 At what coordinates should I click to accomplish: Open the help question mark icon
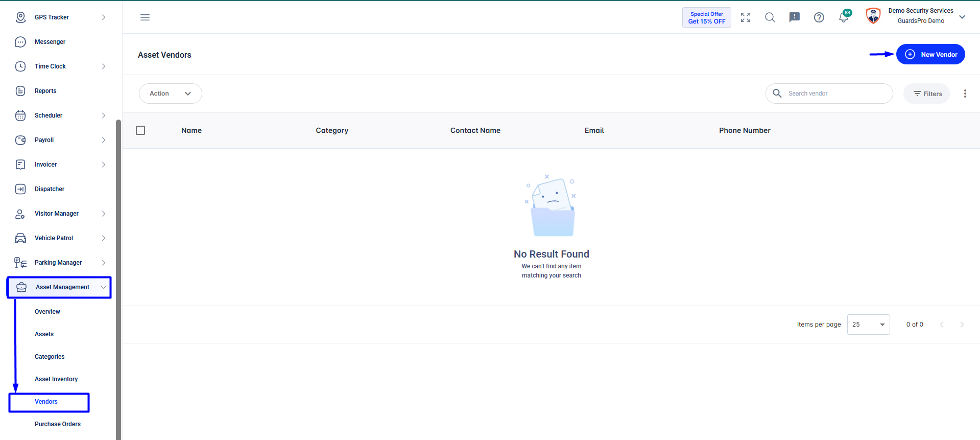[x=819, y=17]
